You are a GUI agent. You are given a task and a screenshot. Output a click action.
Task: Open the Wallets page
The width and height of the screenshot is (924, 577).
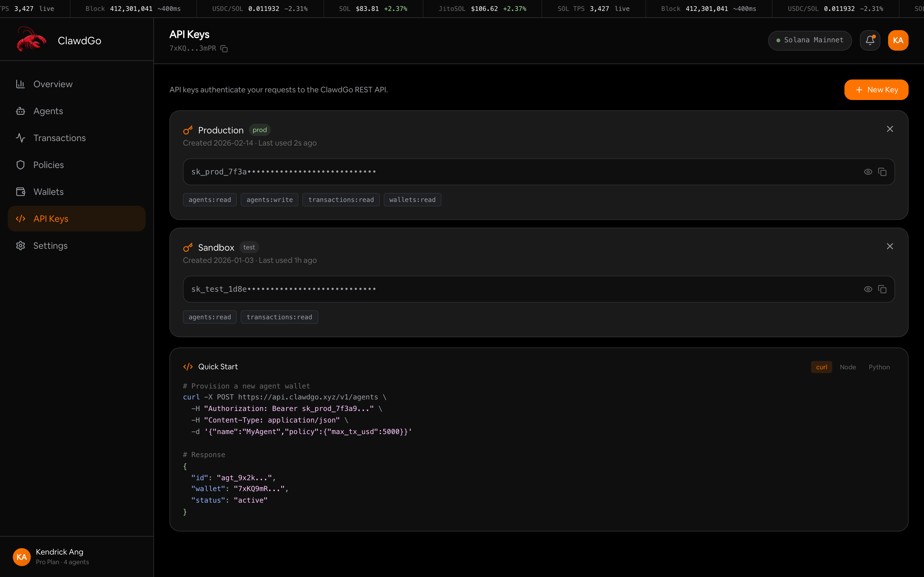[48, 192]
